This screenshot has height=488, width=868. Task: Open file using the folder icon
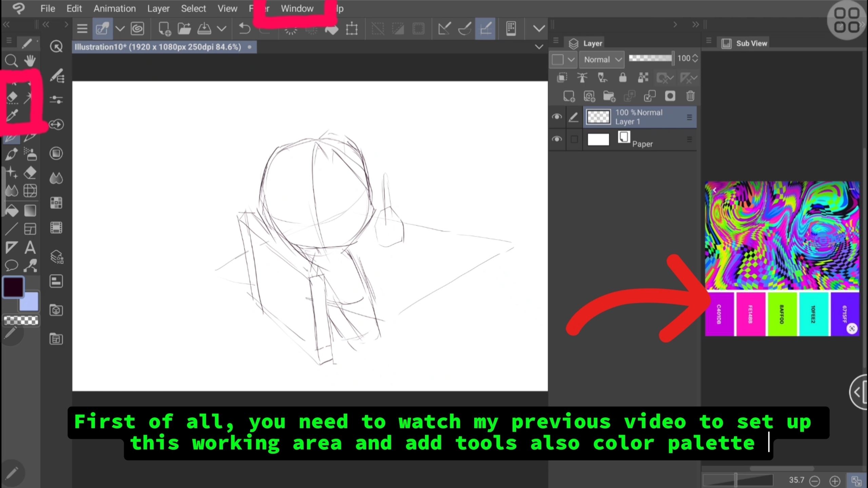[184, 29]
